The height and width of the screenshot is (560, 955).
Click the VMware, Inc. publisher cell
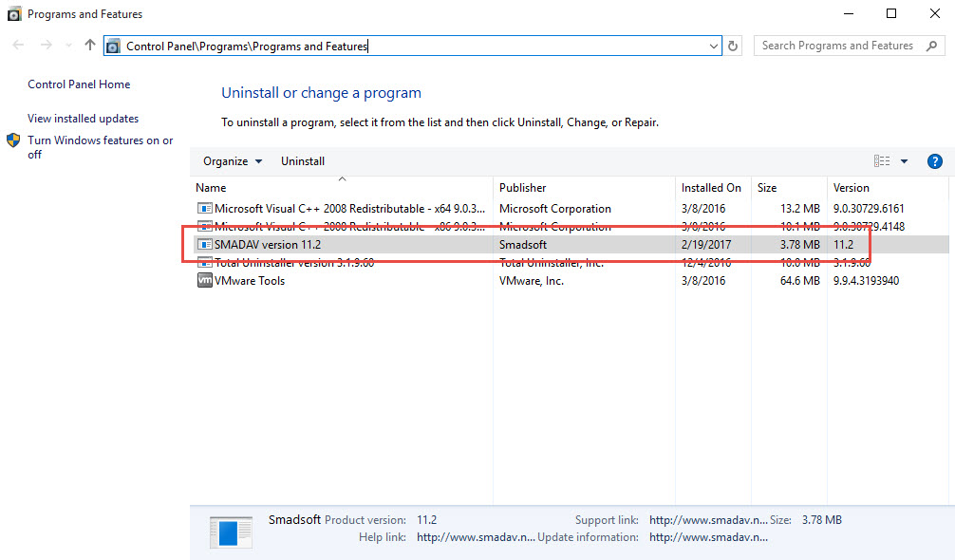pyautogui.click(x=531, y=281)
